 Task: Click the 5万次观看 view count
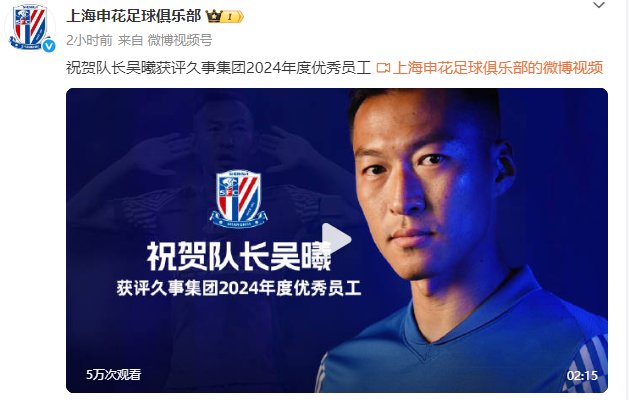(114, 375)
